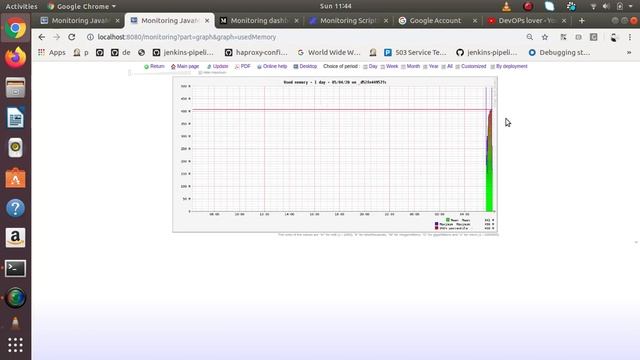This screenshot has height=360, width=640.
Task: Click the address bar URL field
Action: click(302, 37)
